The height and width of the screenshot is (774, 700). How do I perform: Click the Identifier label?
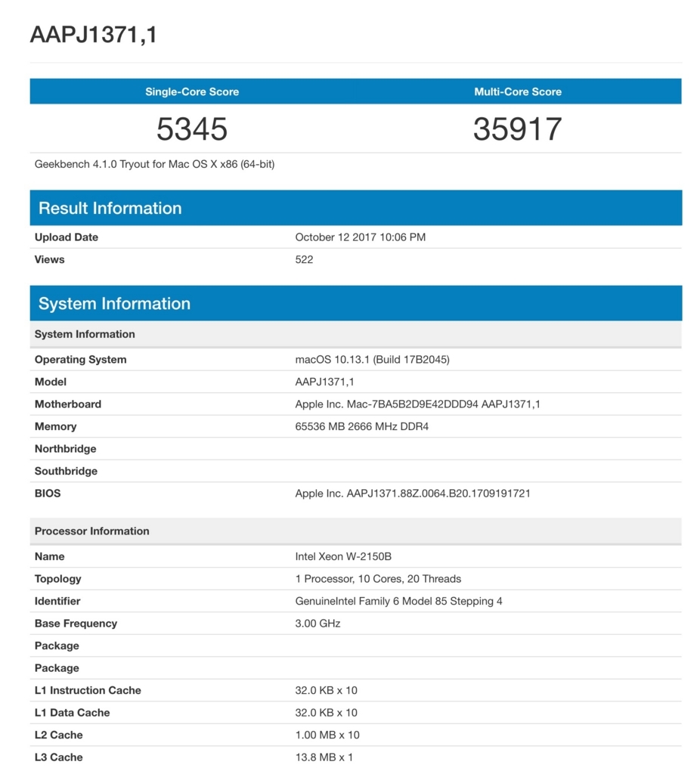tap(57, 601)
